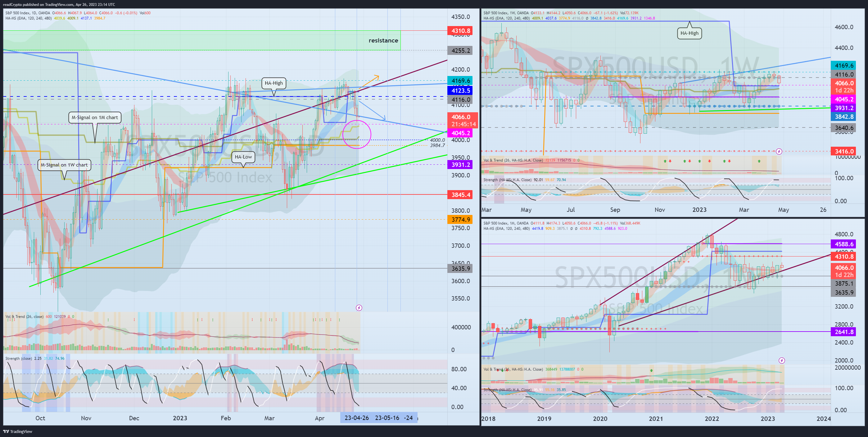Click the '2022' label on the monthly time axis

pyautogui.click(x=712, y=419)
